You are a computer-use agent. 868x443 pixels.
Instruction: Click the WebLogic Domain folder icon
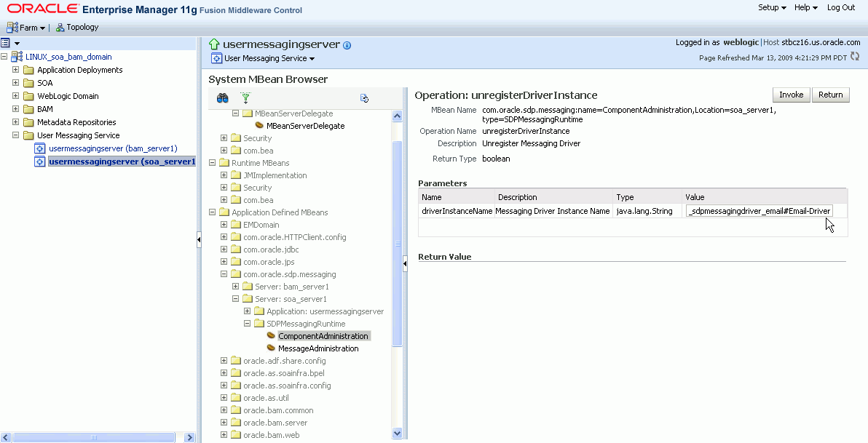coord(29,96)
